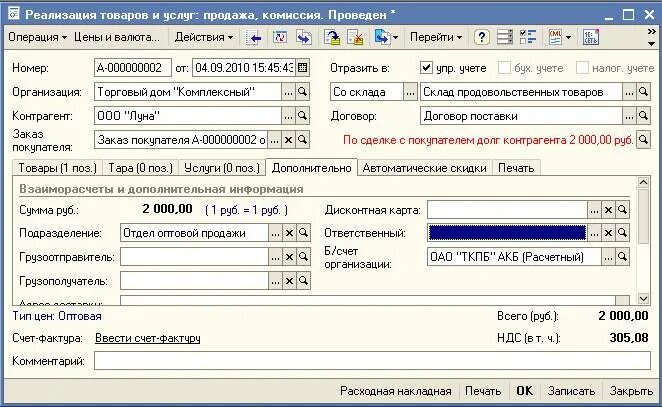The height and width of the screenshot is (407, 662).
Task: Click the stacked lists settings icon in toolbar
Action: [505, 38]
